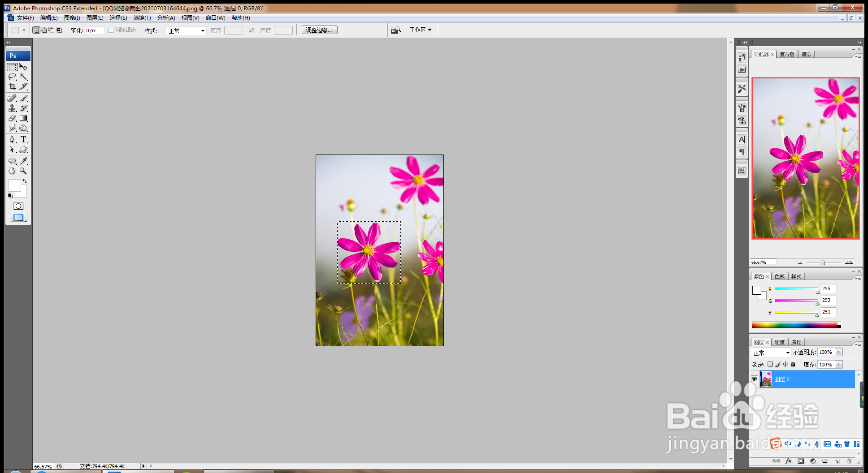This screenshot has width=868, height=473.
Task: Select the Custom Shape tool
Action: [24, 150]
